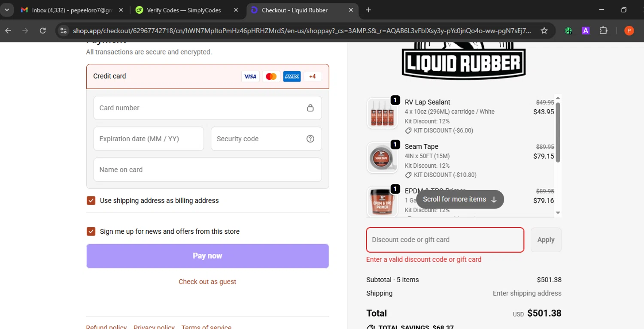Image resolution: width=644 pixels, height=329 pixels.
Task: Focus the Name on card field
Action: [x=208, y=169]
